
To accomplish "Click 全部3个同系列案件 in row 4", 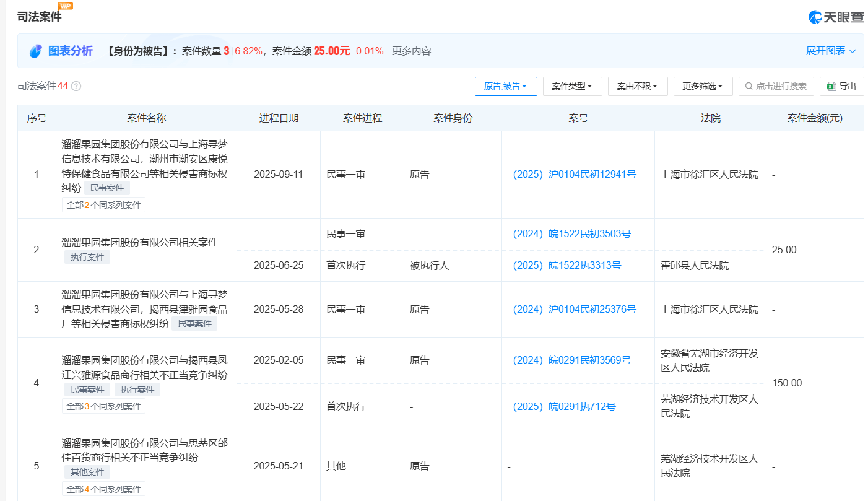I will [103, 407].
